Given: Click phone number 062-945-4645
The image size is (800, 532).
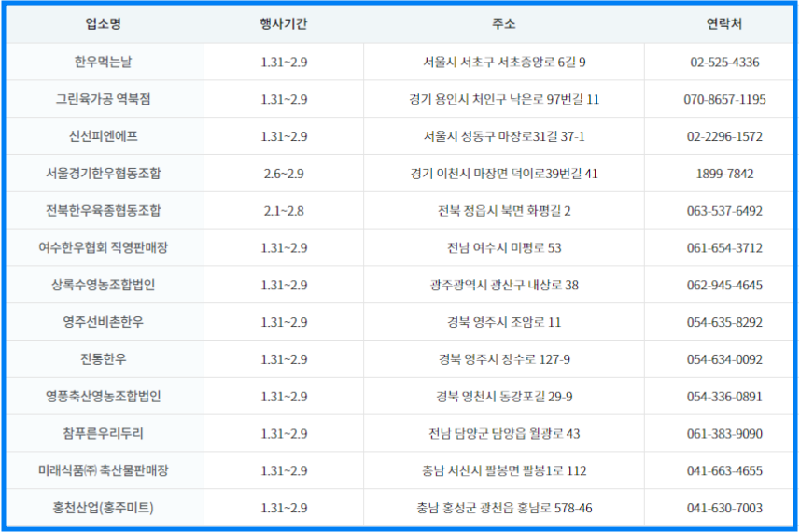Looking at the screenshot, I should click(x=724, y=285).
